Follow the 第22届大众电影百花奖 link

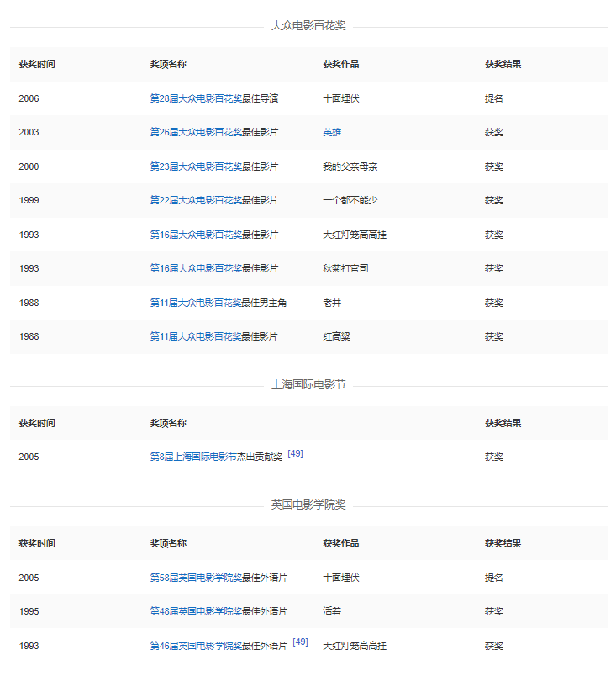point(196,200)
